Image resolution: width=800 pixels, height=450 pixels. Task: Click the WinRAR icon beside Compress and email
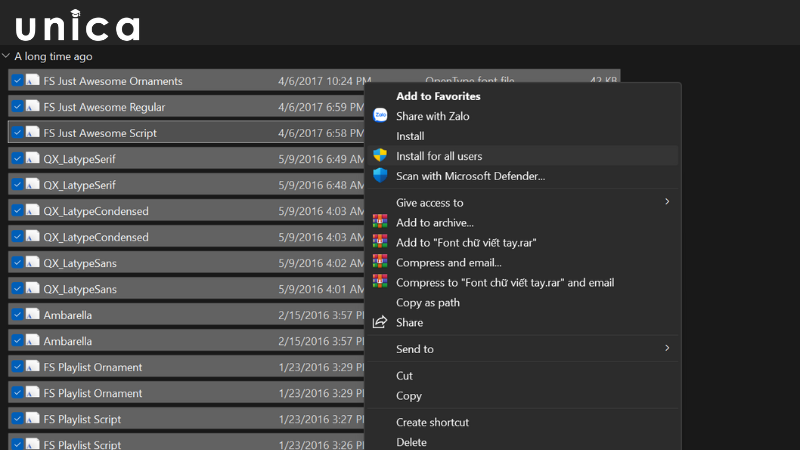tap(380, 262)
